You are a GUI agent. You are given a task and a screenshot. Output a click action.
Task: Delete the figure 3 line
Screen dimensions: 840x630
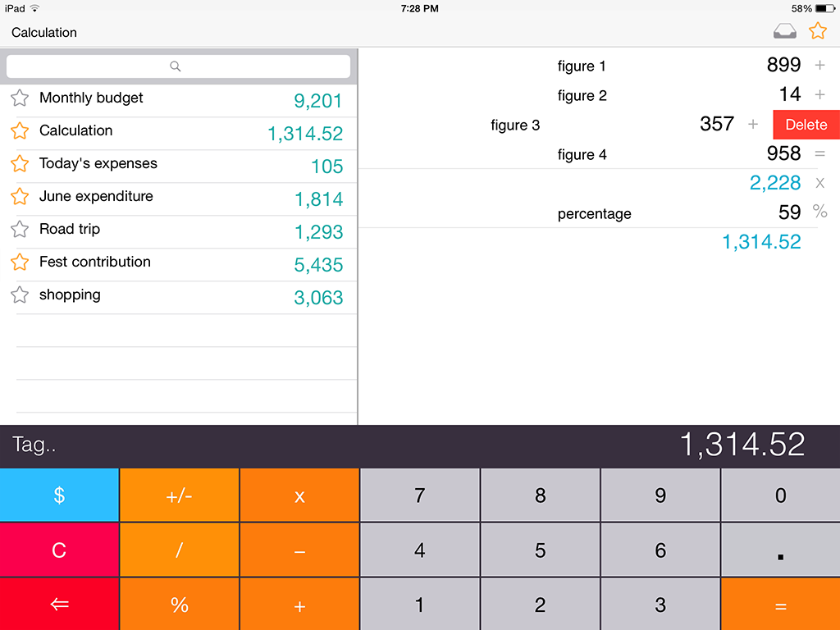[806, 125]
